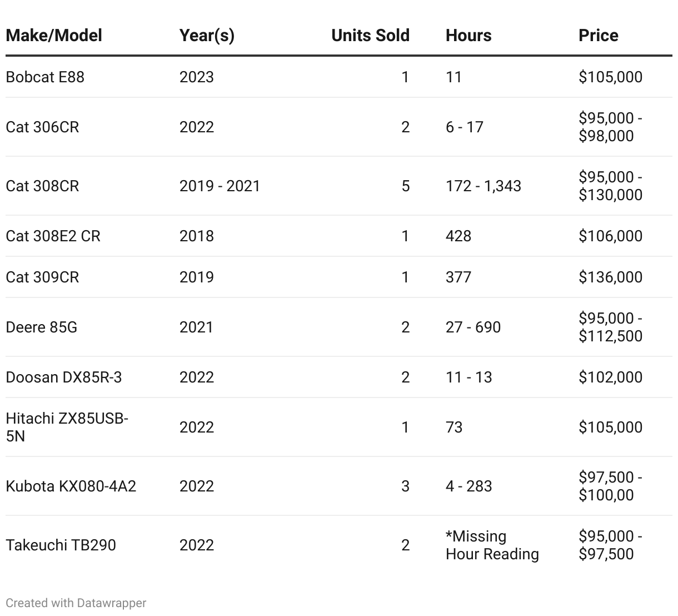Click the Missing Hour Reading note

coord(492,545)
